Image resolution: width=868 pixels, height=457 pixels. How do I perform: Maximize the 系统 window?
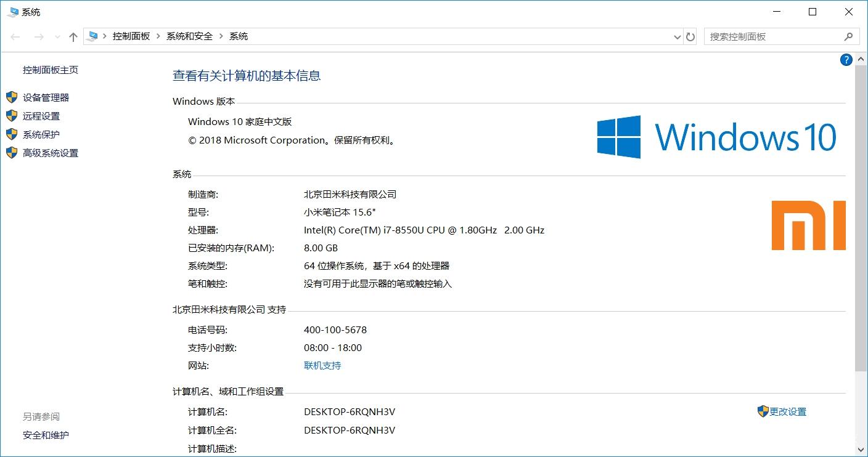[x=813, y=12]
